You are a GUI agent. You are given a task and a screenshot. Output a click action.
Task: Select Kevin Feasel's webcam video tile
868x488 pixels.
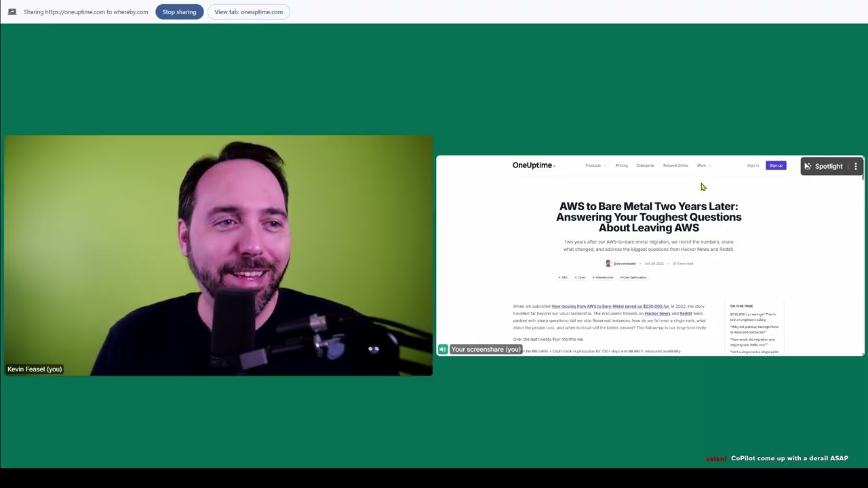(x=218, y=255)
